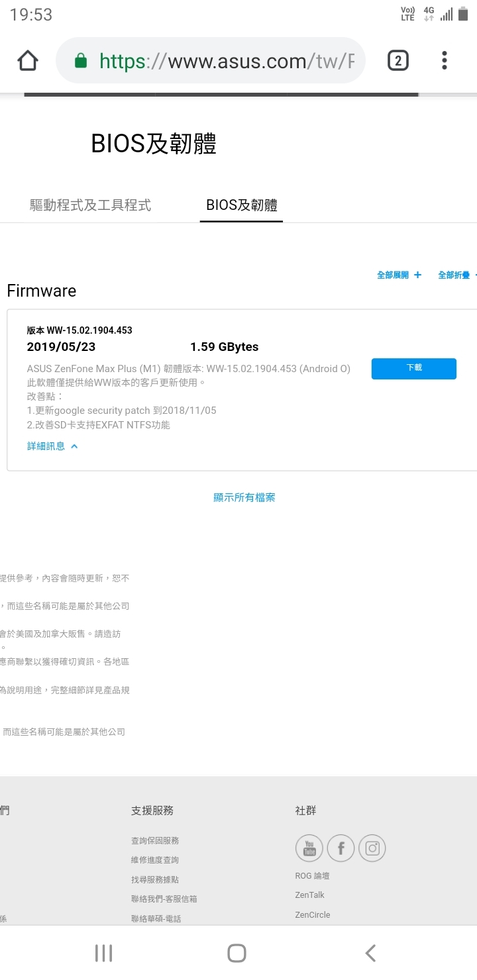This screenshot has width=477, height=980.
Task: Focus the asus.com URL address bar
Action: [211, 61]
